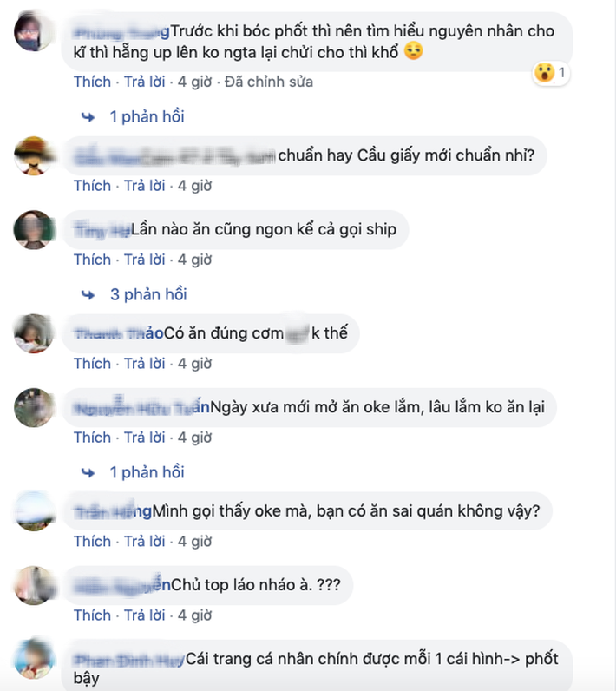
Task: Expand the "3 phản hồi" replies
Action: pyautogui.click(x=148, y=294)
